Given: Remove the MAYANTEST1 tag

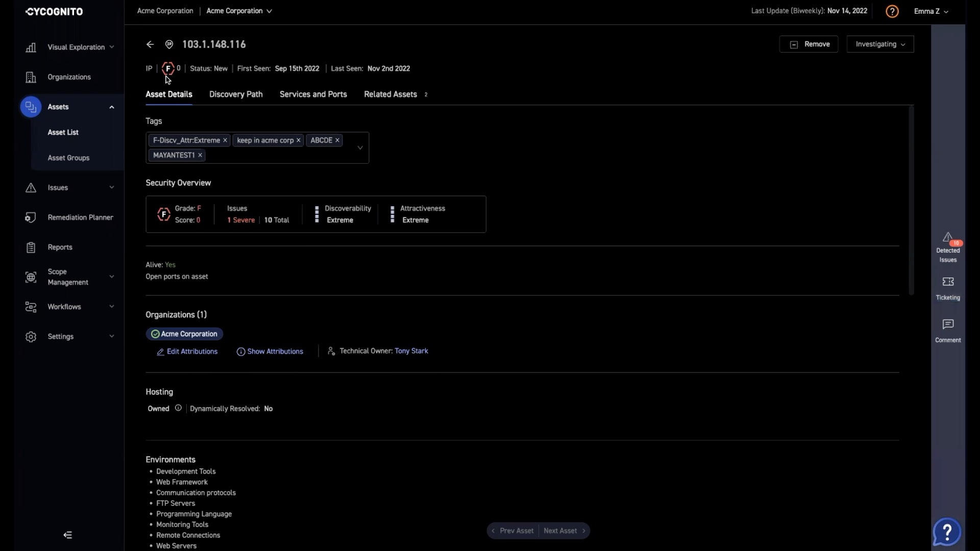Looking at the screenshot, I should (200, 155).
